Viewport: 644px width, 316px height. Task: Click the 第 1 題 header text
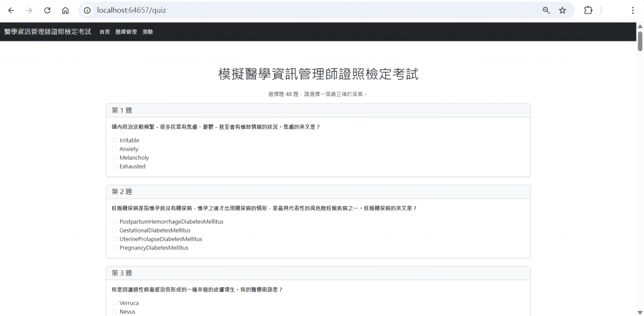(x=121, y=111)
